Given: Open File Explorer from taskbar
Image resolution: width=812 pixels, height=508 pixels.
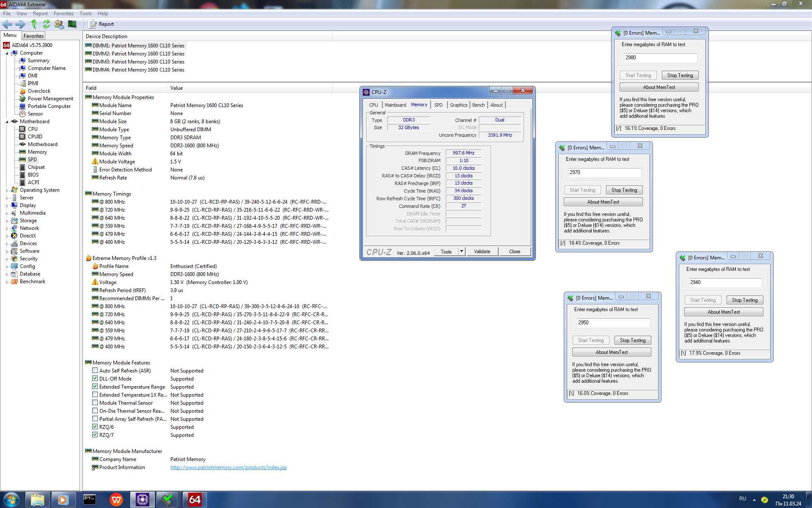Looking at the screenshot, I should pyautogui.click(x=37, y=500).
